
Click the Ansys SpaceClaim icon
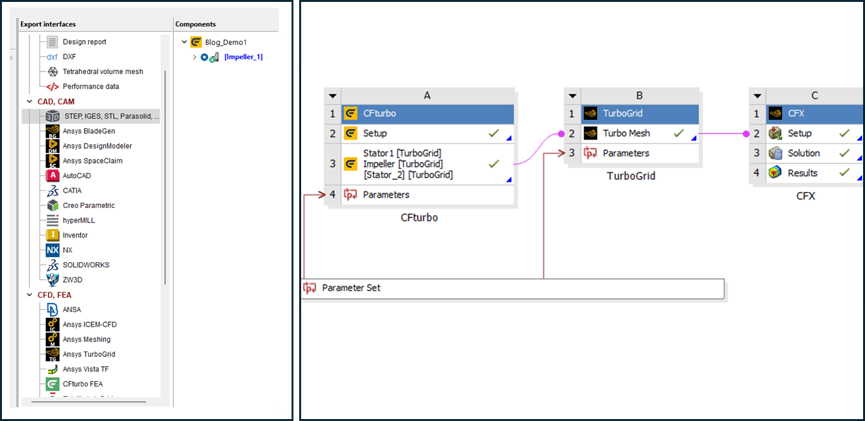(52, 161)
